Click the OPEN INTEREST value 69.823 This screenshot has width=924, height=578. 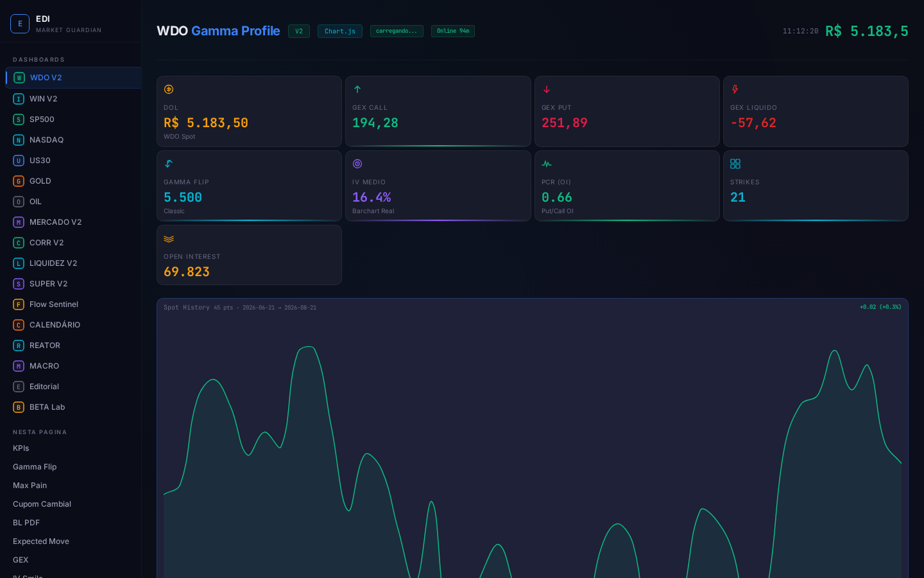click(x=187, y=272)
